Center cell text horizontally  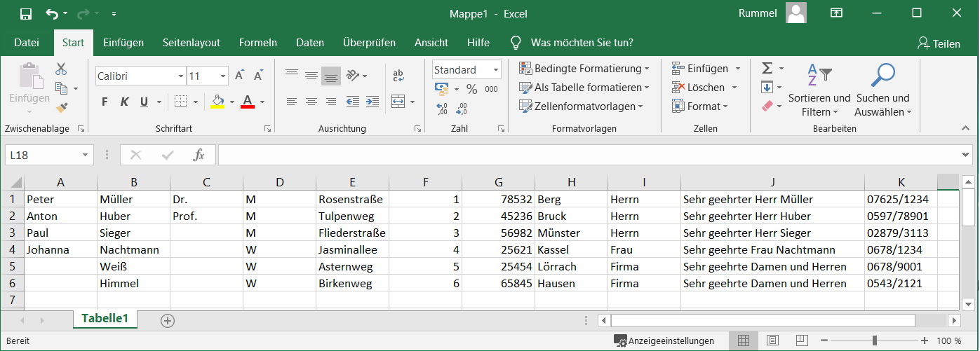pyautogui.click(x=311, y=102)
